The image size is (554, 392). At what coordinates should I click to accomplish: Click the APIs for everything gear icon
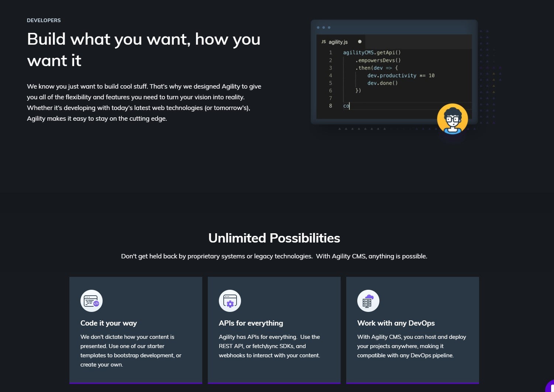pos(230,301)
